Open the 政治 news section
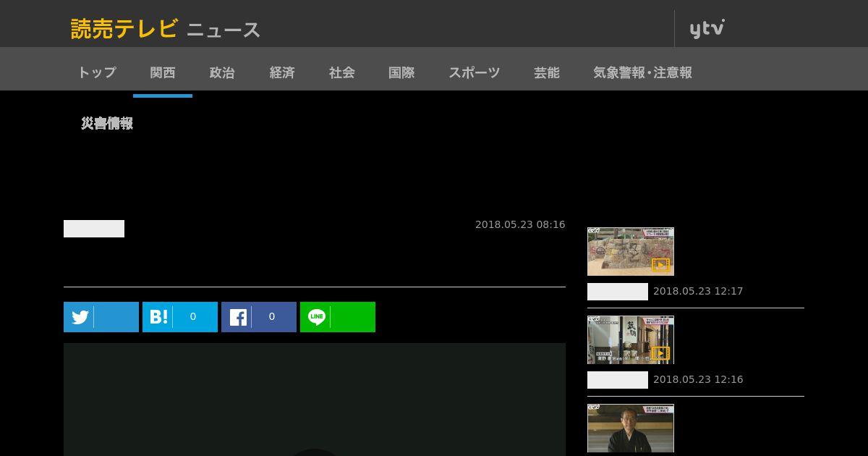 (222, 72)
